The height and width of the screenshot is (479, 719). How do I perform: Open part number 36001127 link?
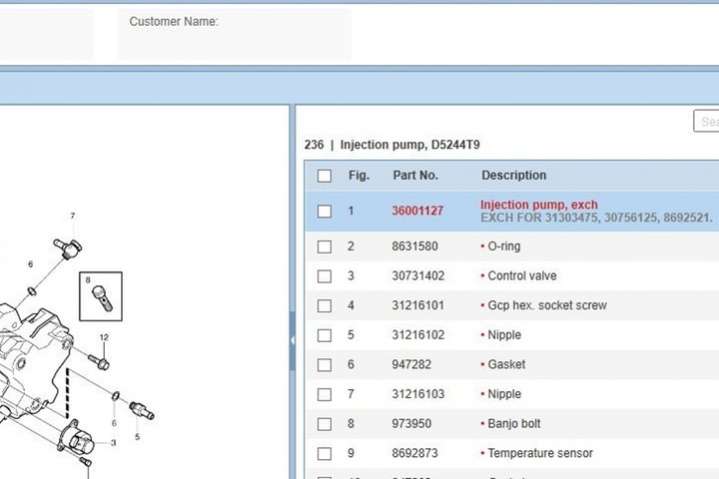pos(417,211)
